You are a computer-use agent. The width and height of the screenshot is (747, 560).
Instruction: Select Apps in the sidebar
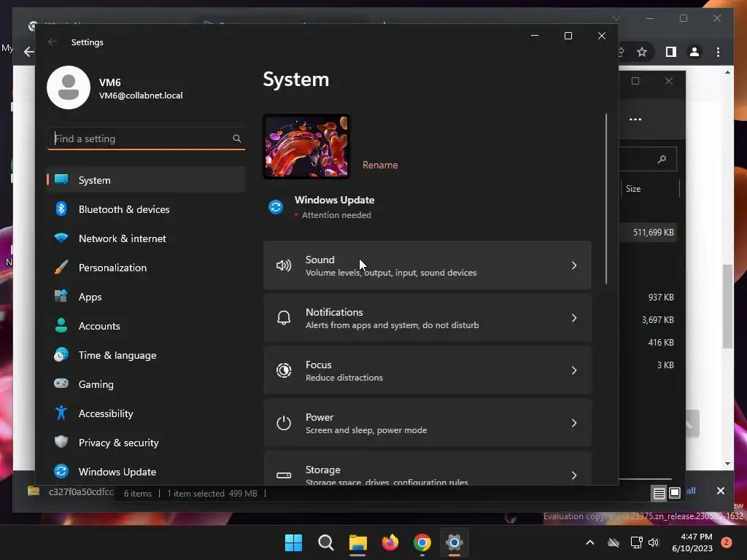(x=146, y=297)
